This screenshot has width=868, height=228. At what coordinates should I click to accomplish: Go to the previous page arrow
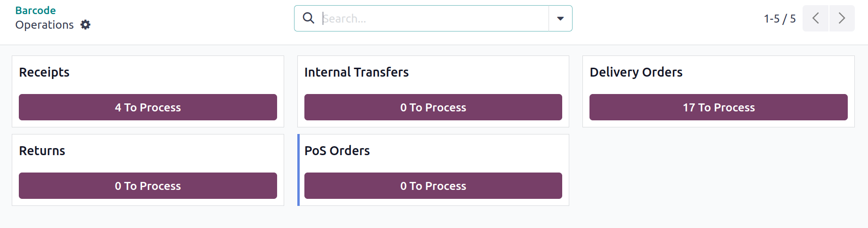815,18
